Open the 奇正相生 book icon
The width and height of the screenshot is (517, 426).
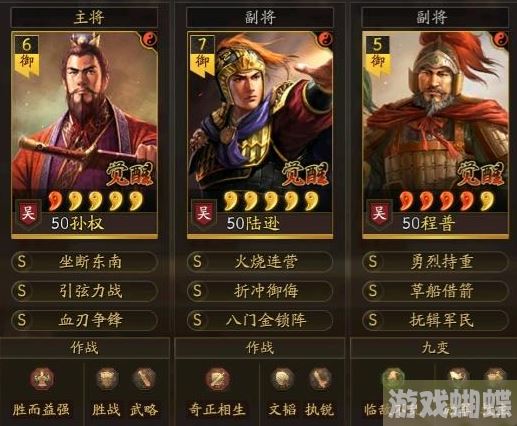click(x=217, y=379)
